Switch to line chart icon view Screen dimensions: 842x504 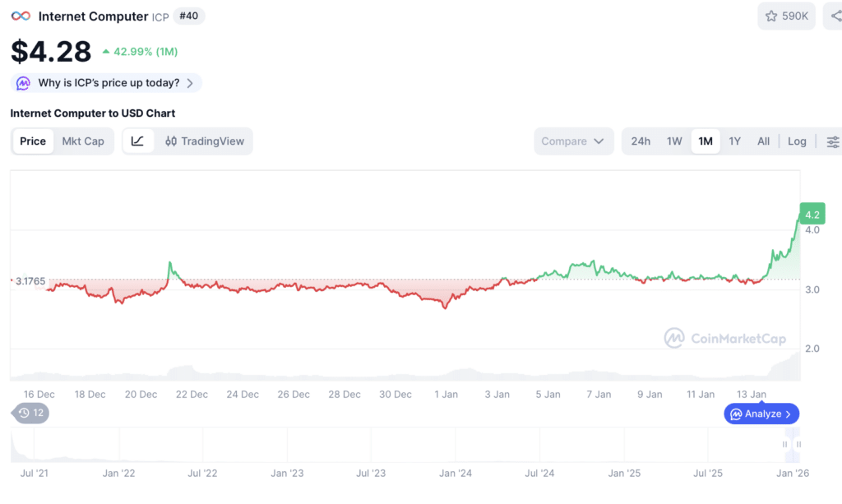(x=138, y=141)
